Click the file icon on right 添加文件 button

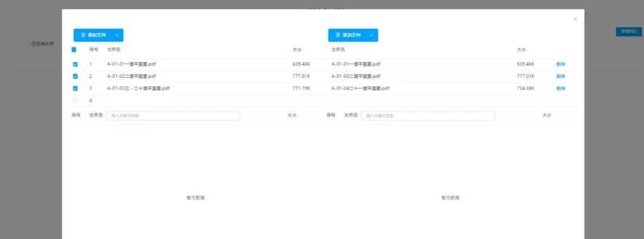point(338,35)
